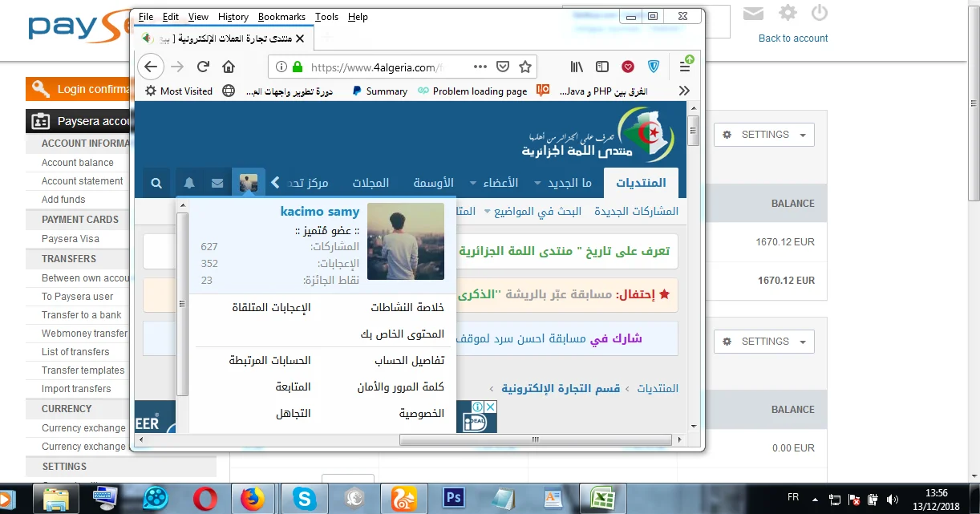Click the forum search magnifier icon
This screenshot has width=980, height=514.
[x=156, y=183]
